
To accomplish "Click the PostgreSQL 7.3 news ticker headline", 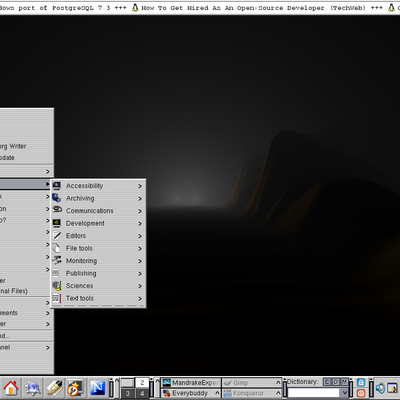I will pos(55,8).
